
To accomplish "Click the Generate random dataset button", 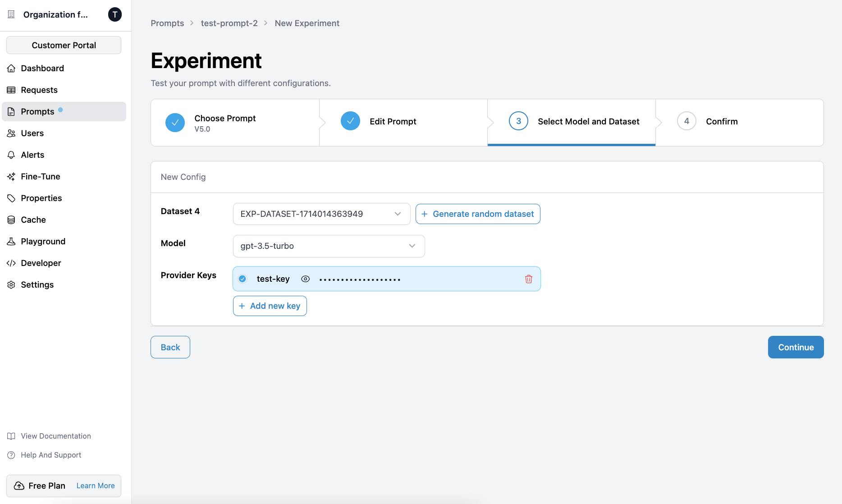I will [477, 214].
